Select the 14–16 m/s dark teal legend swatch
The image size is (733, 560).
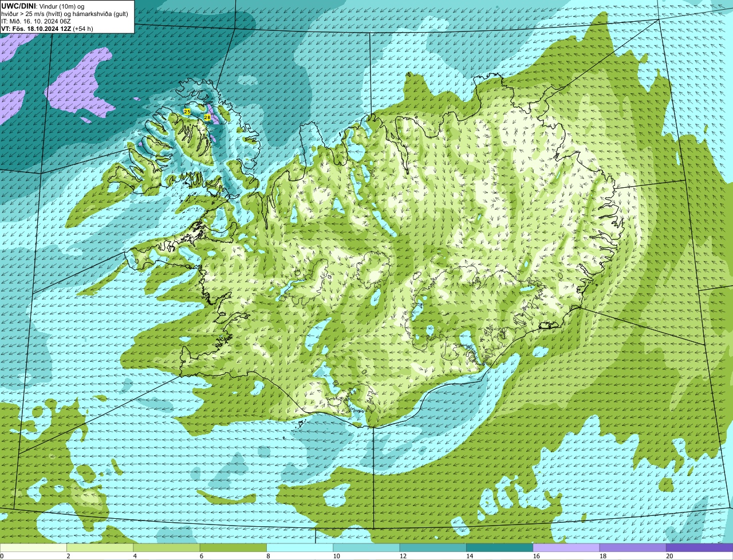(x=500, y=547)
